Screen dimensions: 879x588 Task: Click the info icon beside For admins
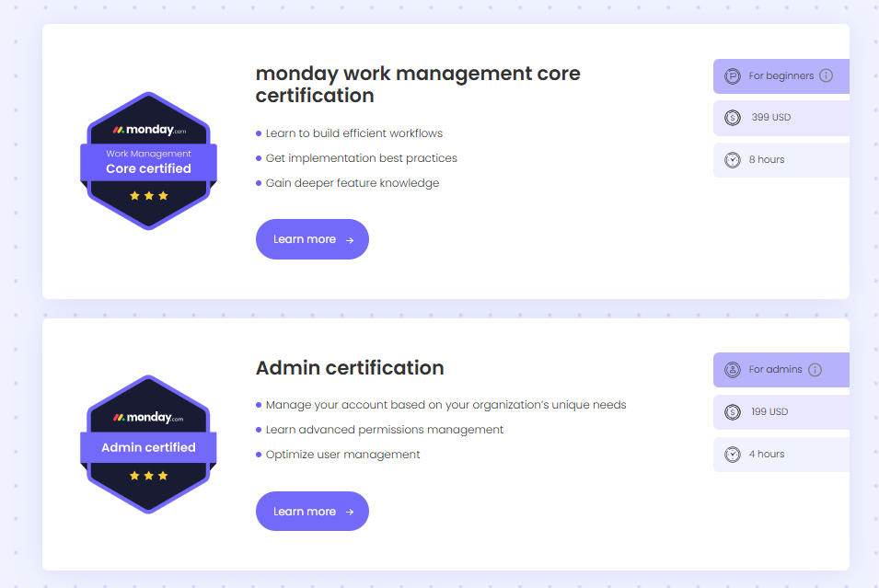(815, 370)
